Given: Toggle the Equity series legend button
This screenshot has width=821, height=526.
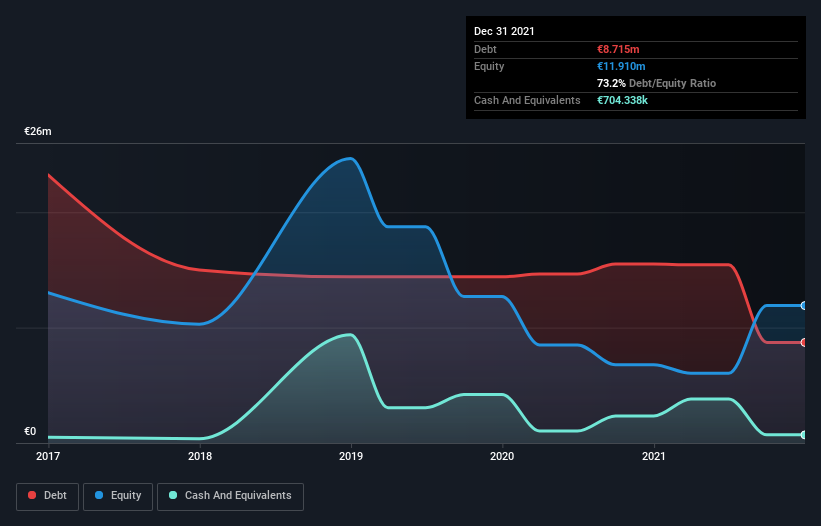Looking at the screenshot, I should pyautogui.click(x=118, y=496).
